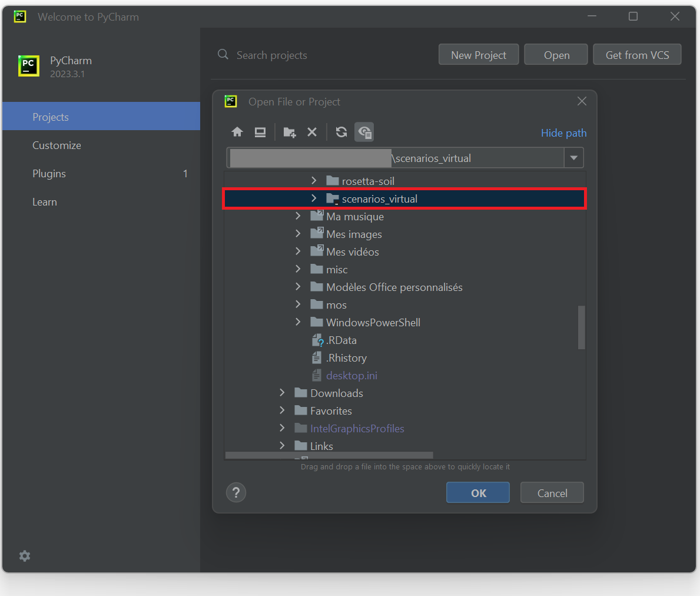Click the search projects magnifier icon
Viewport: 700px width, 596px height.
223,54
